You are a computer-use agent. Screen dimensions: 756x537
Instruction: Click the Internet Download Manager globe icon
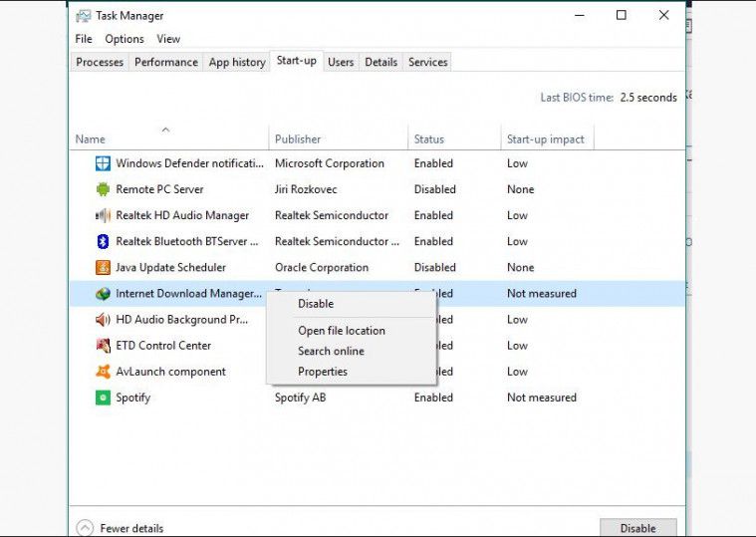[103, 294]
